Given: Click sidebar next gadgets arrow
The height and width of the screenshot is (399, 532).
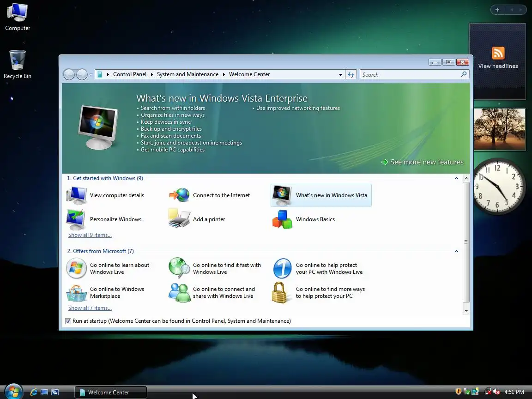Looking at the screenshot, I should pos(521,10).
